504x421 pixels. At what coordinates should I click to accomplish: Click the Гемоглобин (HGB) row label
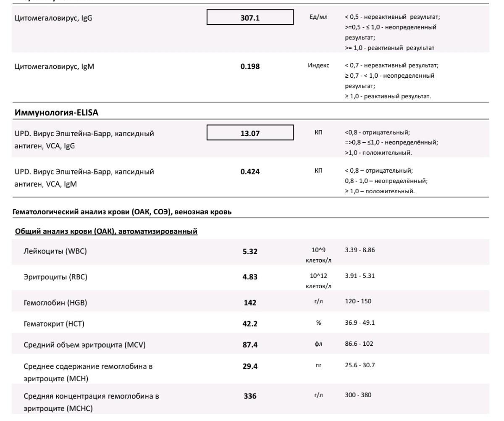click(55, 303)
